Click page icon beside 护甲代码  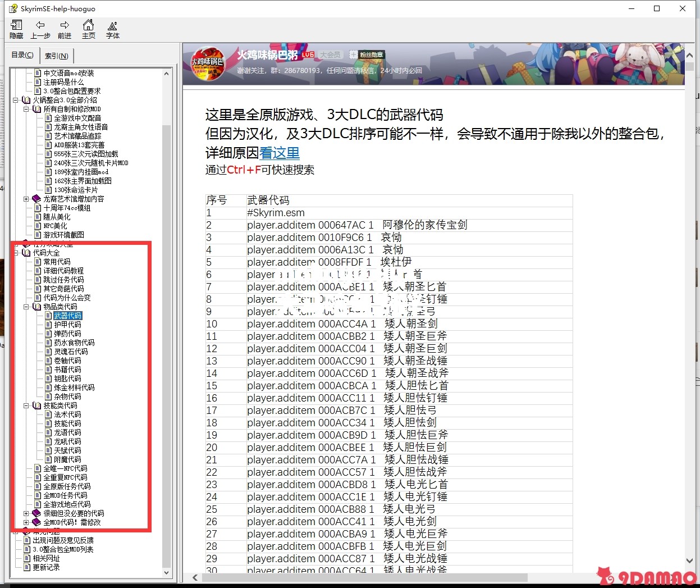pyautogui.click(x=48, y=325)
